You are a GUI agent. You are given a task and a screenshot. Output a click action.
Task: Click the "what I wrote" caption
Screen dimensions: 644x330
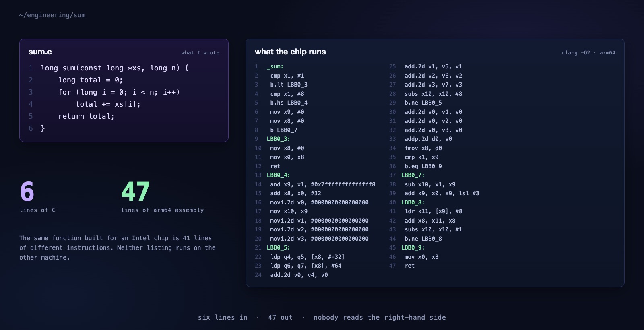[200, 53]
